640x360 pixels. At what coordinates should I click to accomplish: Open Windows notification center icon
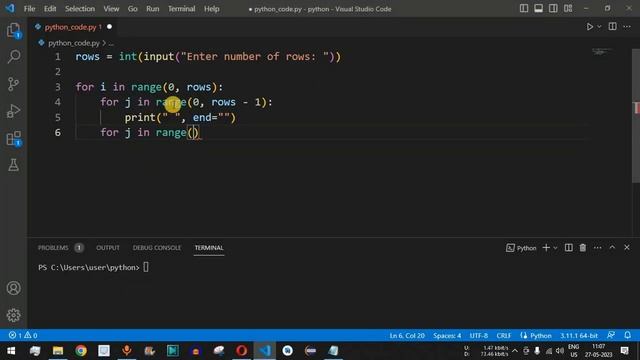coord(624,351)
